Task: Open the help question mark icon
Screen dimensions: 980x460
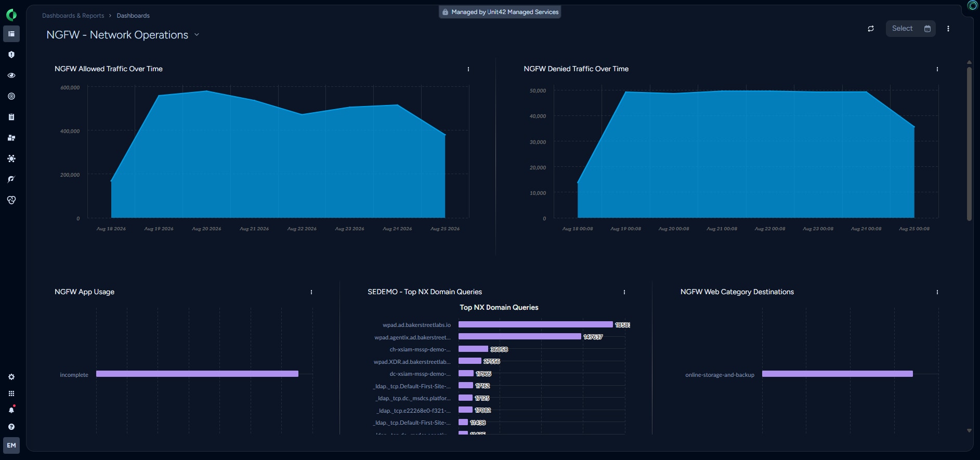Action: pyautogui.click(x=11, y=427)
